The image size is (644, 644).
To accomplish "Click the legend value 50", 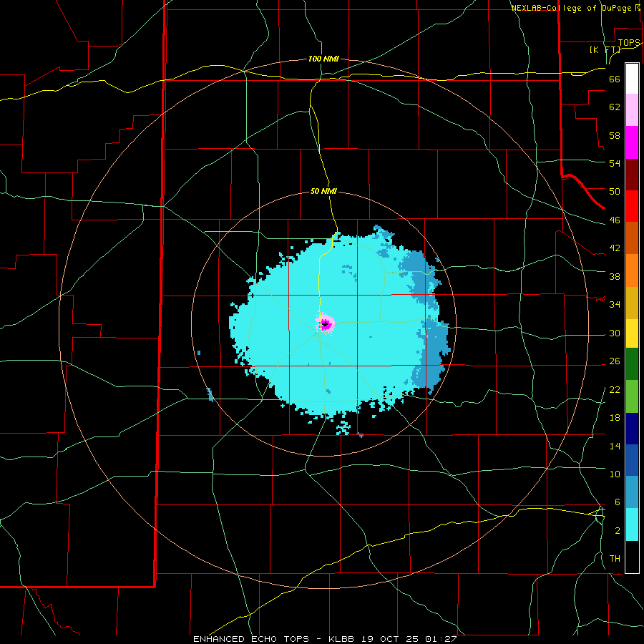I will (x=615, y=192).
